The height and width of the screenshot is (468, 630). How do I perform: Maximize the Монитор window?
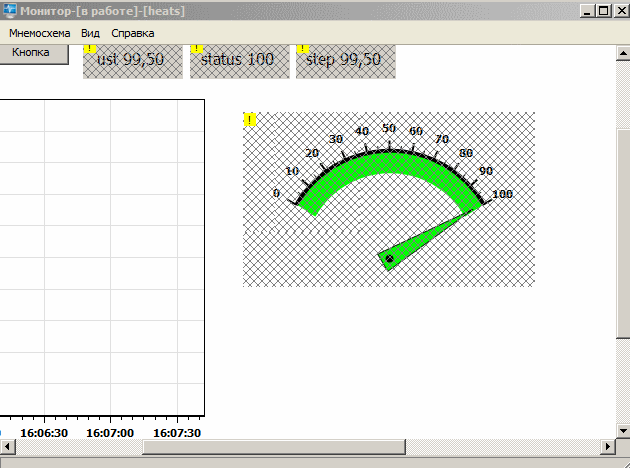[x=604, y=10]
